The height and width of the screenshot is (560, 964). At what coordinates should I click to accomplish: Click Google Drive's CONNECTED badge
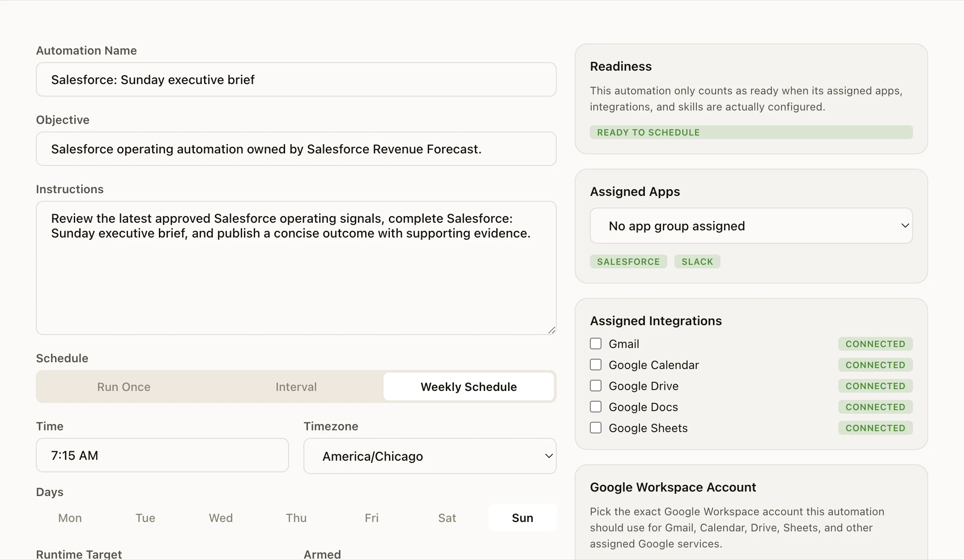[875, 386]
